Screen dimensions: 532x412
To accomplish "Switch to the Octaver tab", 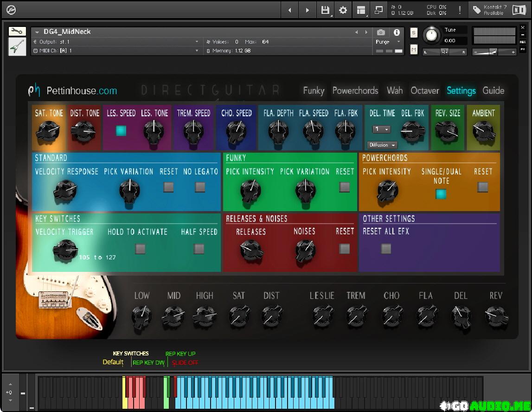I will point(425,90).
